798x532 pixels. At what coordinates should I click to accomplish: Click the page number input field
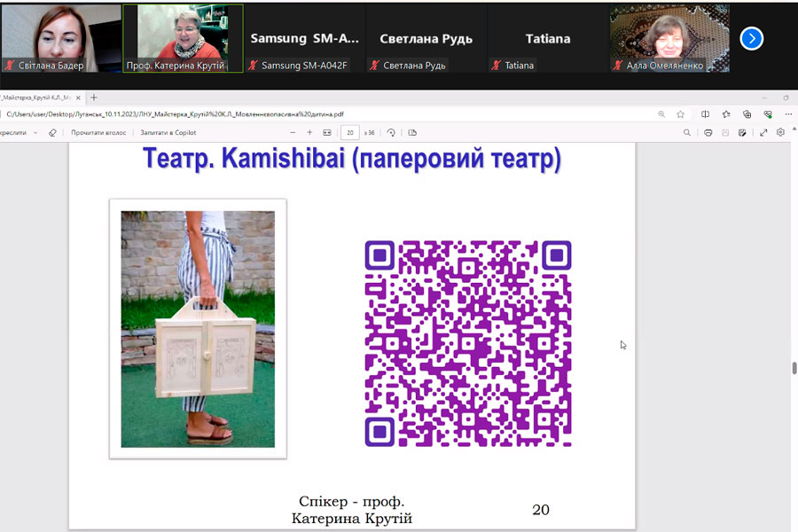click(x=350, y=133)
